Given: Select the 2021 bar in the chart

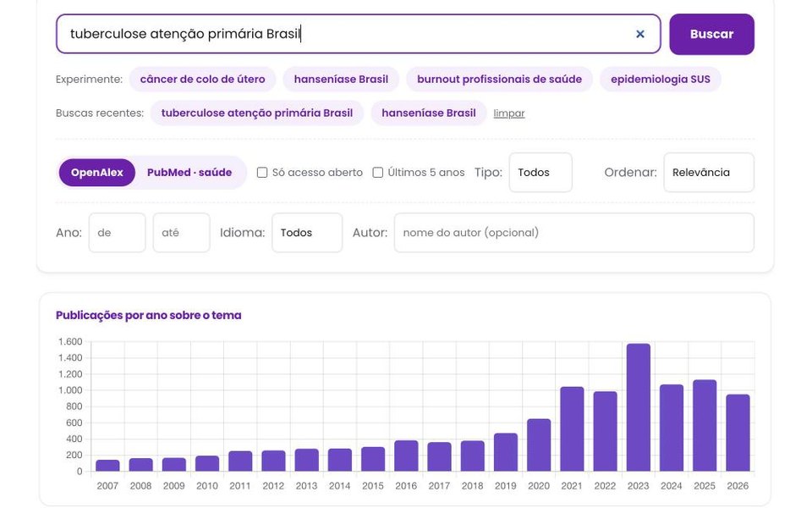Looking at the screenshot, I should click(x=572, y=429).
